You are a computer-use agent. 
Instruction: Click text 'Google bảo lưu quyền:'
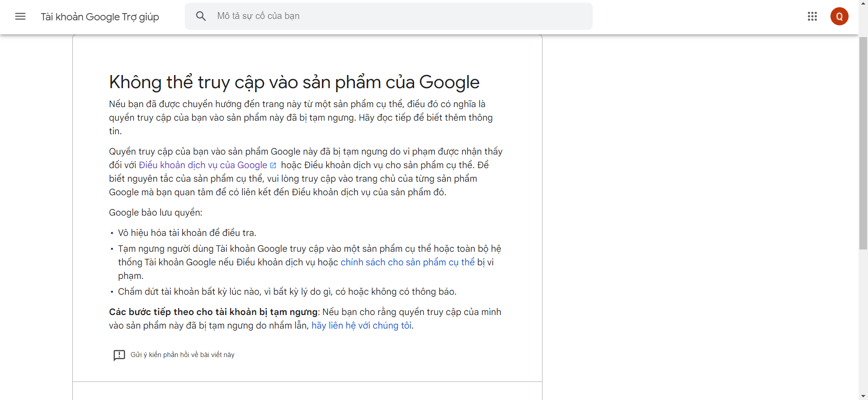pos(156,212)
